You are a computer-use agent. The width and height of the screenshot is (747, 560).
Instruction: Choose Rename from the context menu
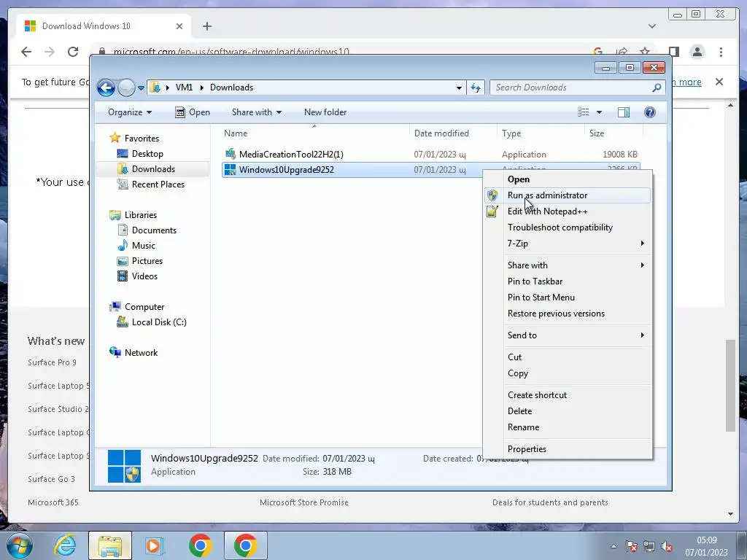[x=567, y=427]
